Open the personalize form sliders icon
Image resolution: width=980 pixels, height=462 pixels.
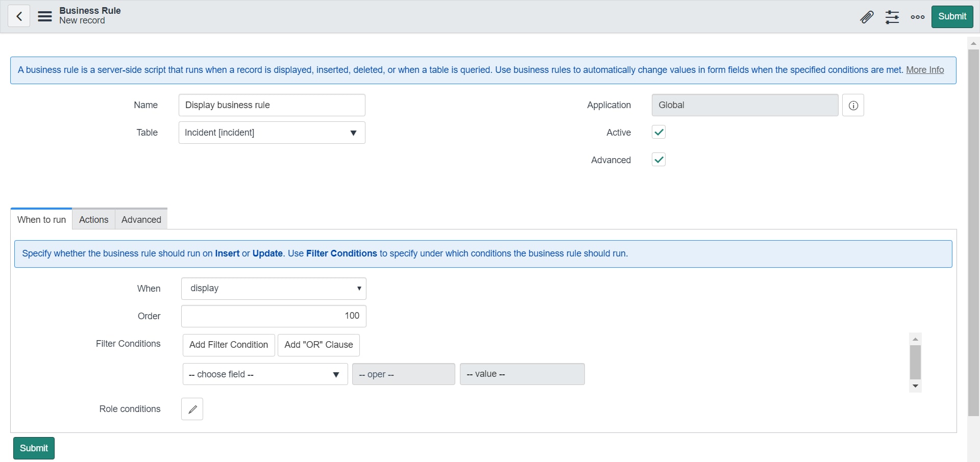(x=892, y=17)
